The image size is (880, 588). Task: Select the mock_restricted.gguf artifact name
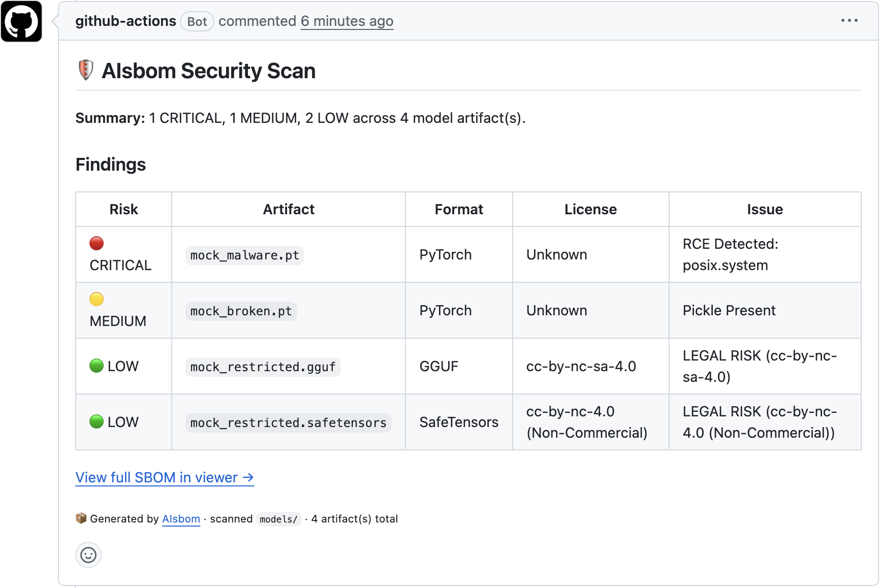[263, 367]
